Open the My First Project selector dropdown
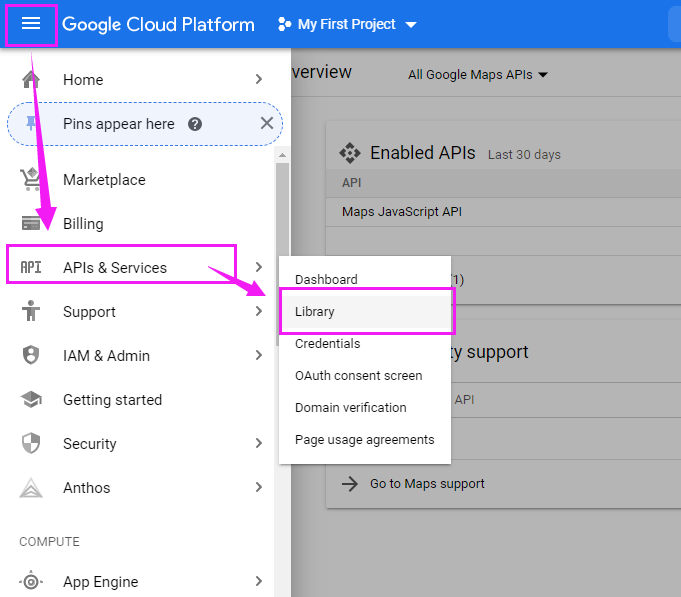 (347, 24)
